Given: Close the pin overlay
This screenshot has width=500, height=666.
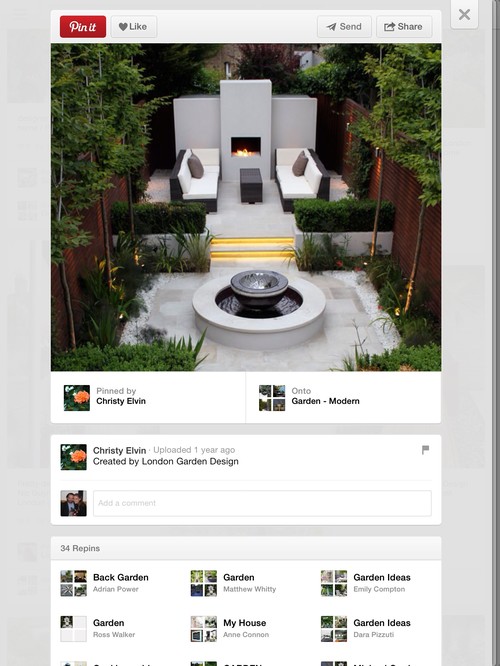Looking at the screenshot, I should pos(464,14).
